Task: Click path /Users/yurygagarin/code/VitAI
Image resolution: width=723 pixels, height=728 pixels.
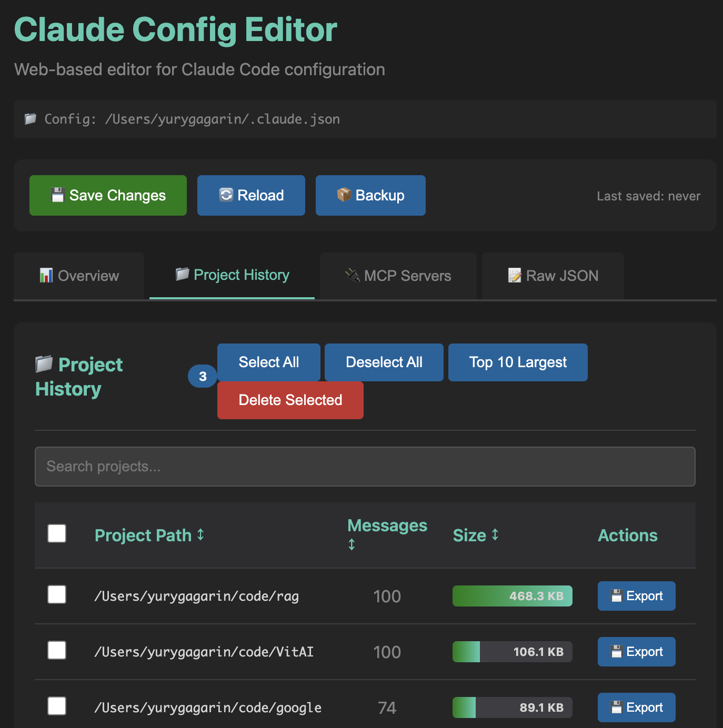Action: [x=204, y=652]
